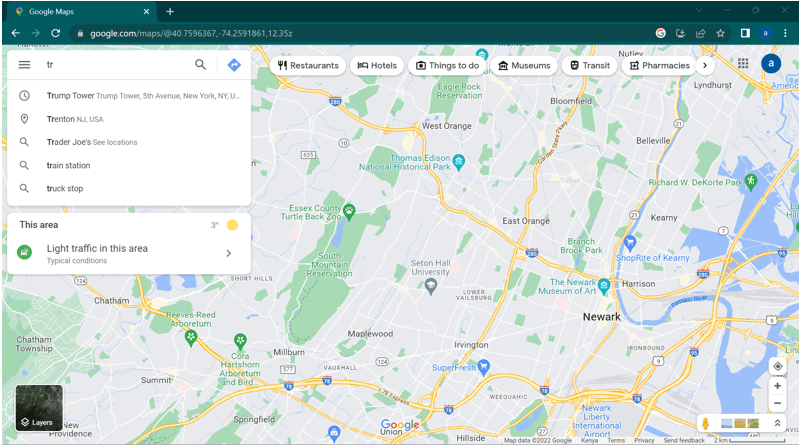
Task: Click the search magnifier icon
Action: (x=200, y=65)
